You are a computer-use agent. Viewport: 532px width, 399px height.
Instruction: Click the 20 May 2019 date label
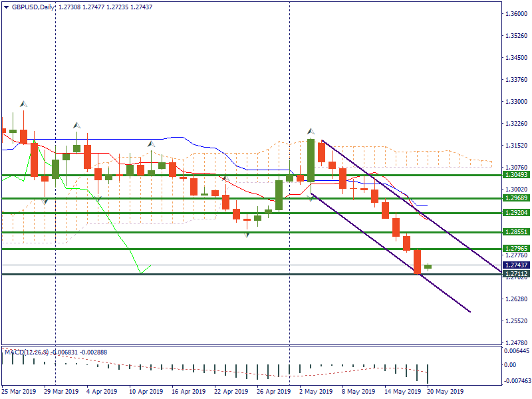tap(445, 392)
